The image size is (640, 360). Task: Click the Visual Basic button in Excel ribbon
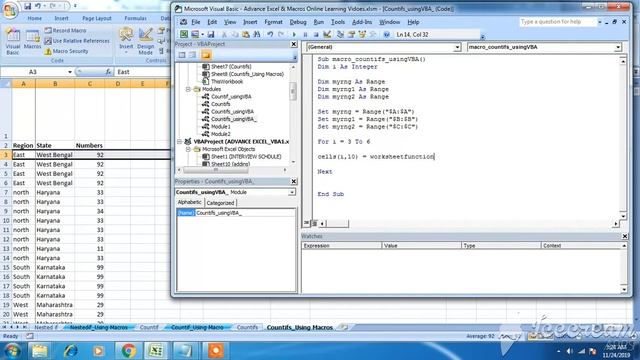13,41
